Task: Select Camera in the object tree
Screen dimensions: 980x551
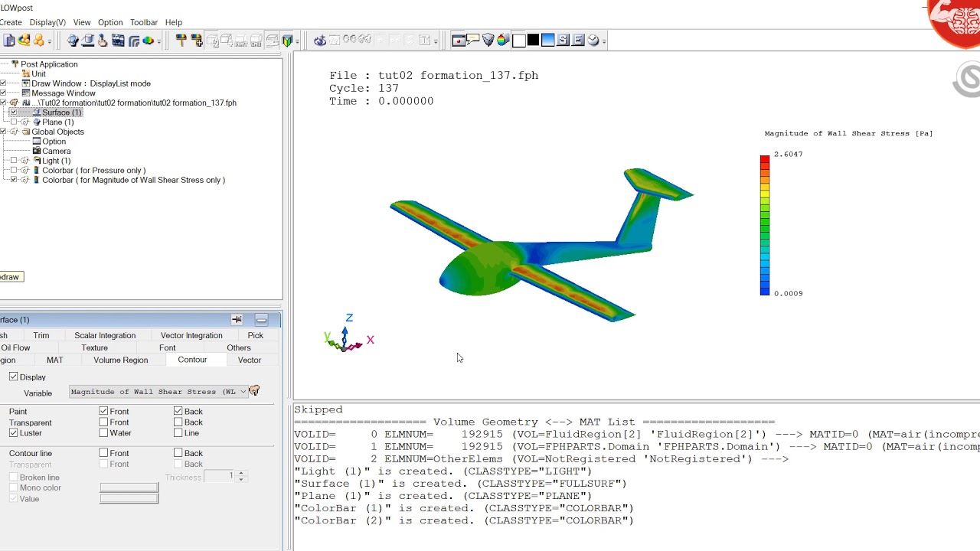Action: coord(57,151)
